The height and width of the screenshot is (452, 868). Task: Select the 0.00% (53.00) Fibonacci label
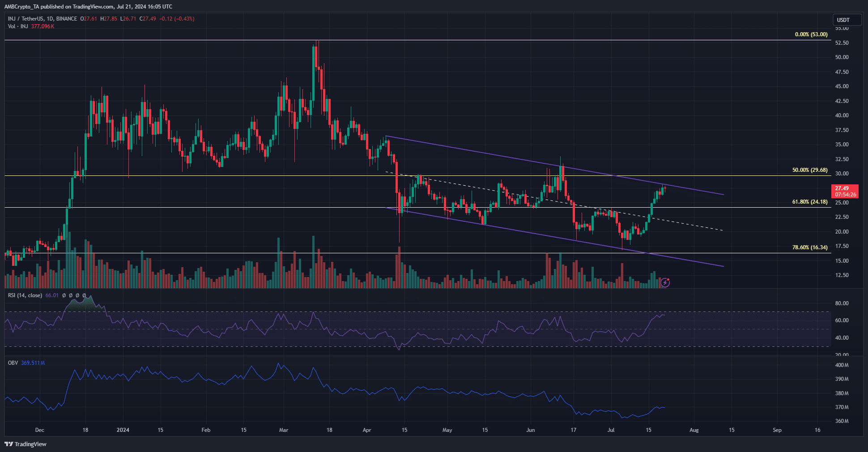pos(811,34)
